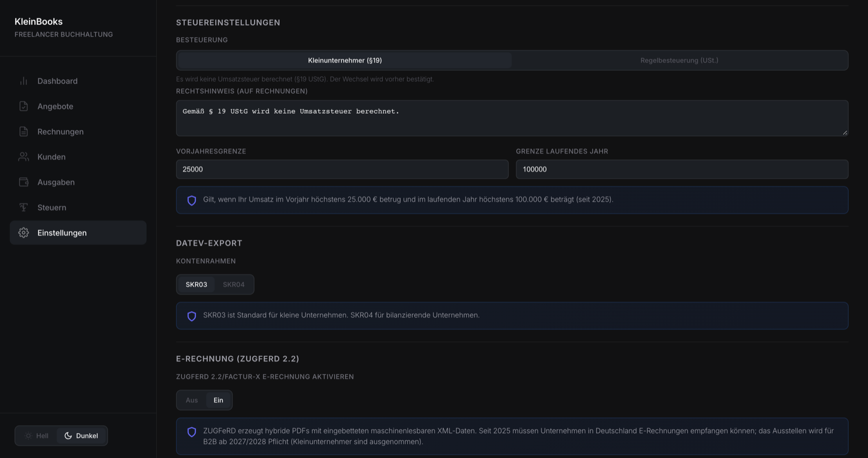Click into the Rechtshinweis text area
868x458 pixels.
512,118
